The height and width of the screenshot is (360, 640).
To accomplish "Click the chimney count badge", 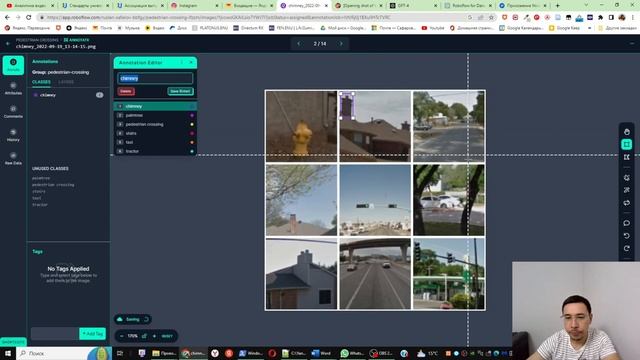I will [x=100, y=95].
